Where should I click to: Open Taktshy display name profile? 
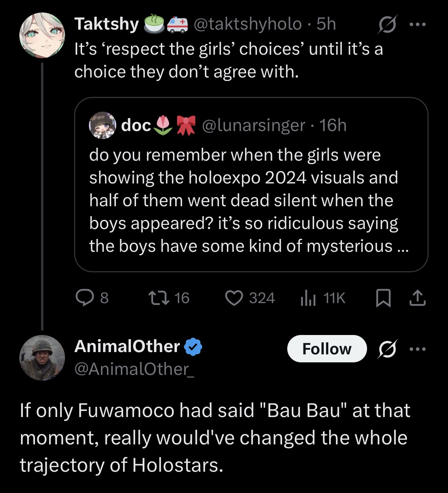pos(107,24)
